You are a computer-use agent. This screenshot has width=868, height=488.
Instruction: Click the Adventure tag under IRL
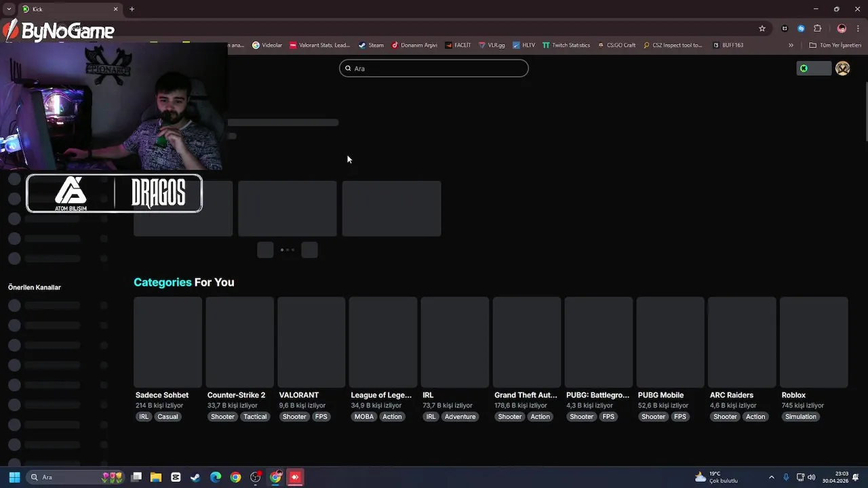click(x=460, y=417)
